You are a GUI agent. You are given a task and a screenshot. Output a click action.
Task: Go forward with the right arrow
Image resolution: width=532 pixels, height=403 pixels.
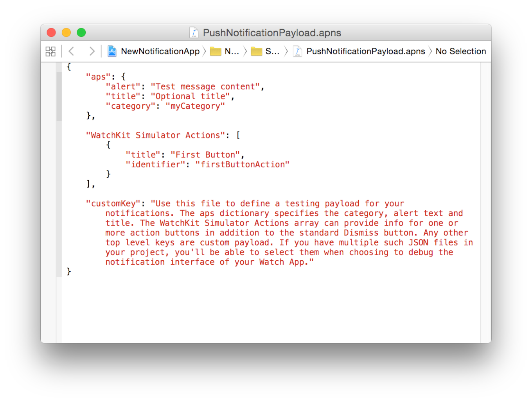click(x=92, y=51)
